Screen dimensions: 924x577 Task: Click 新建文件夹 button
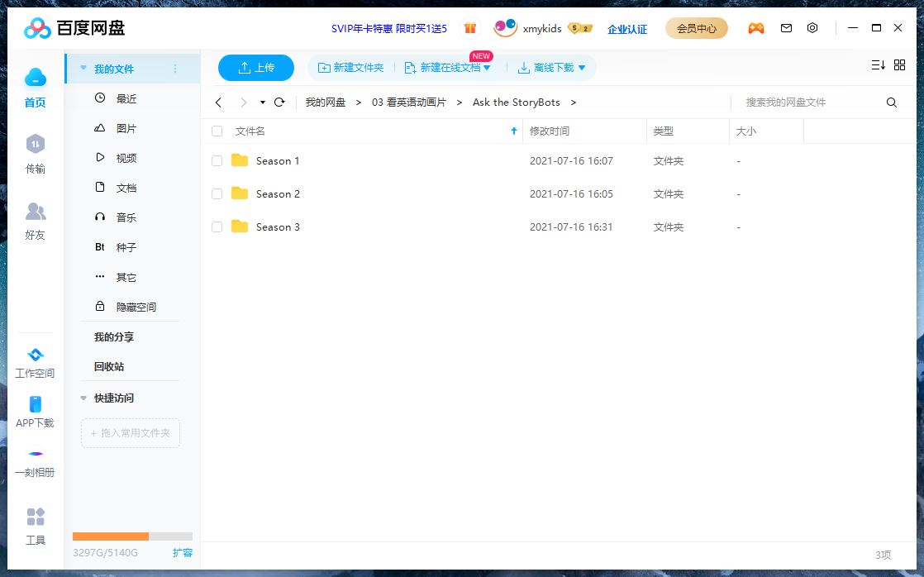pyautogui.click(x=350, y=68)
